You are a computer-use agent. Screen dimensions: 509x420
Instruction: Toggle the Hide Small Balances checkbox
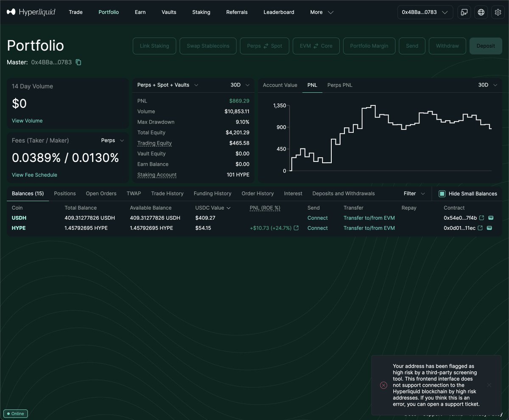[442, 194]
